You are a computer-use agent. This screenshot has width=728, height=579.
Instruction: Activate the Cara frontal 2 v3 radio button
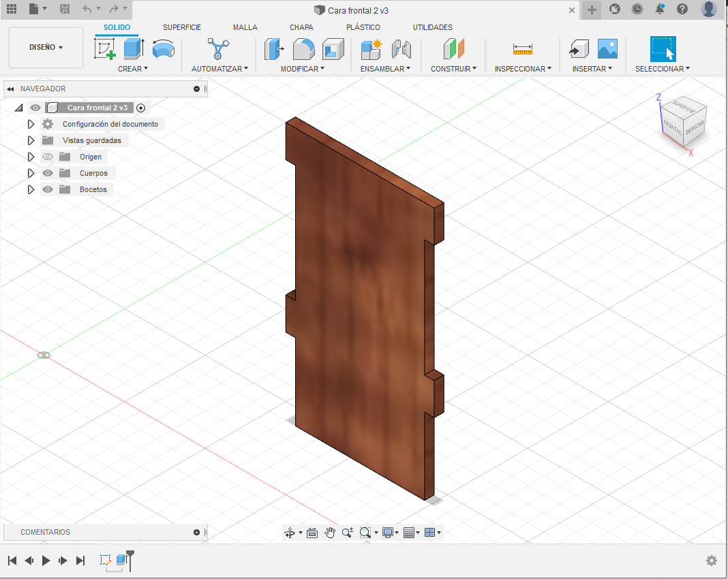click(140, 108)
